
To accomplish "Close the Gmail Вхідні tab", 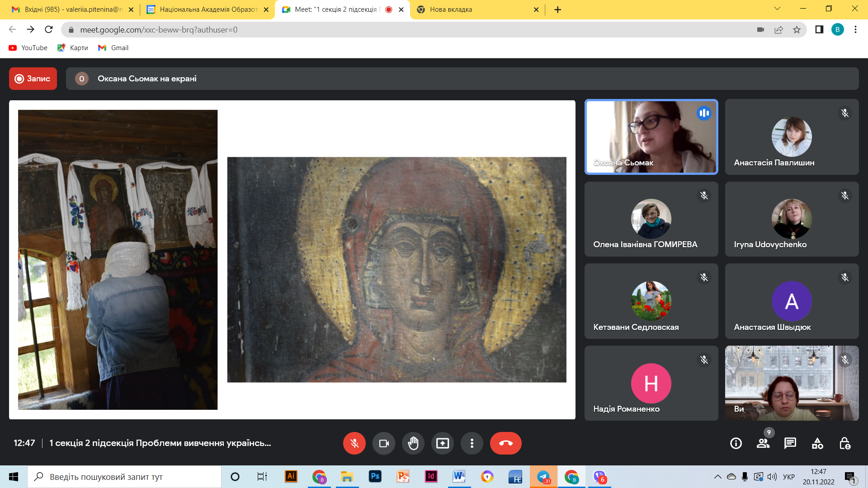I will 131,9.
